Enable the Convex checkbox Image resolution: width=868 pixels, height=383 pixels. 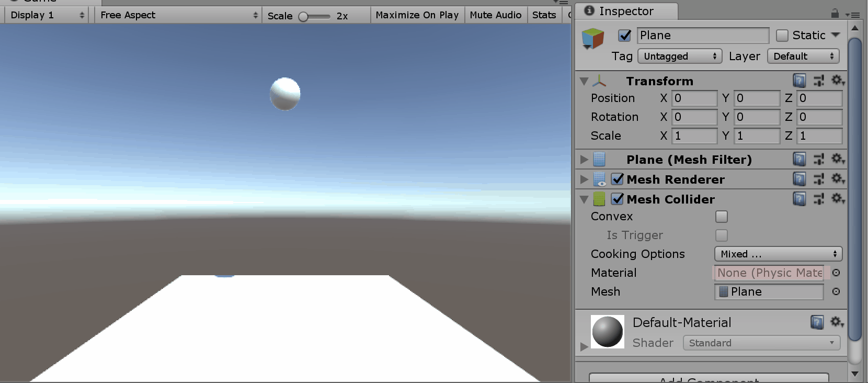click(x=722, y=217)
